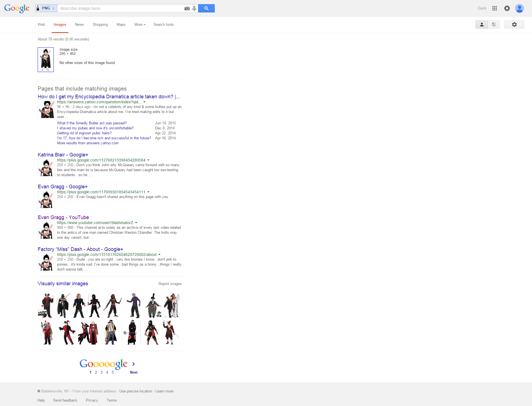The image size is (532, 406).
Task: Open the Evan Gragg - YouTube result
Action: click(x=63, y=217)
